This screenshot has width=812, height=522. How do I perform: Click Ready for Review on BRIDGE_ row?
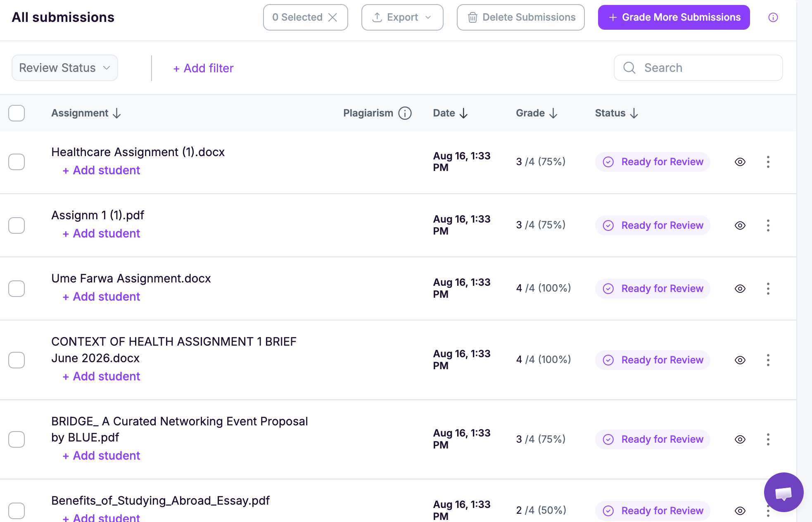coord(653,439)
